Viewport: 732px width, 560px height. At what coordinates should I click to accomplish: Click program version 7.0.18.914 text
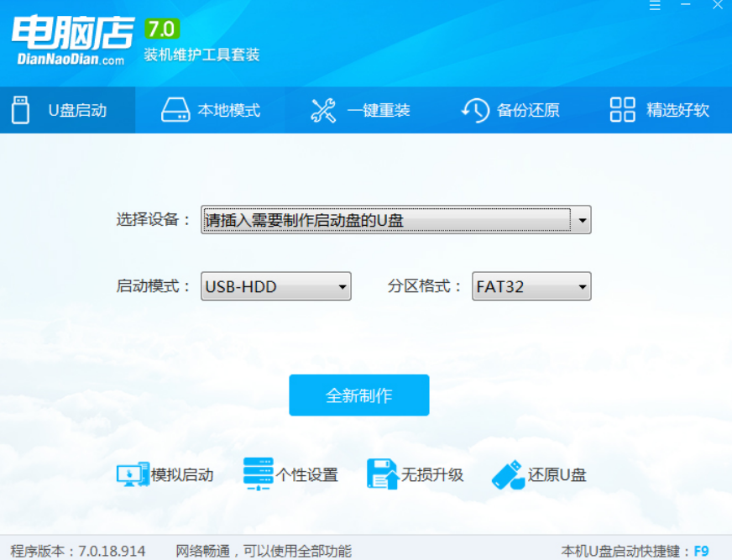pyautogui.click(x=78, y=551)
